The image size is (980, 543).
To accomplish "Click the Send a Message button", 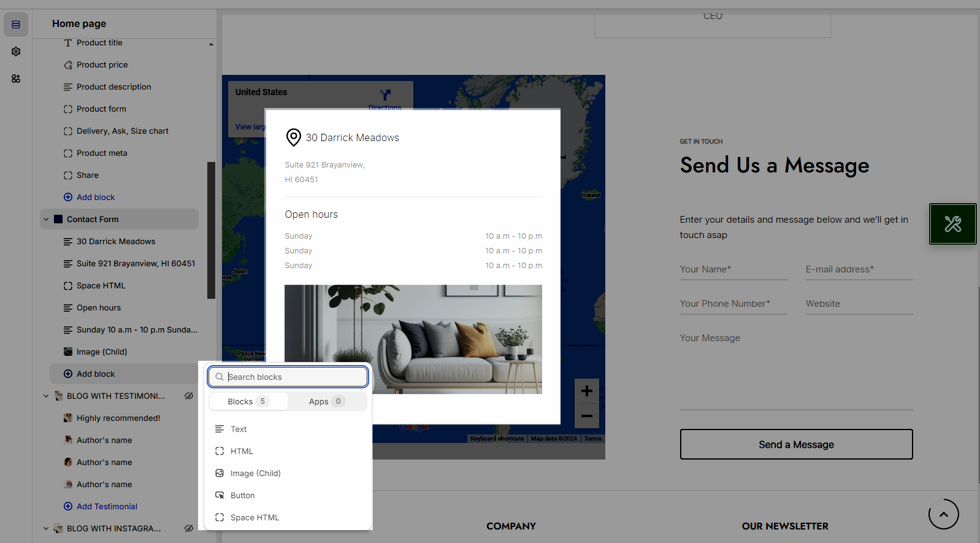I will pos(797,444).
